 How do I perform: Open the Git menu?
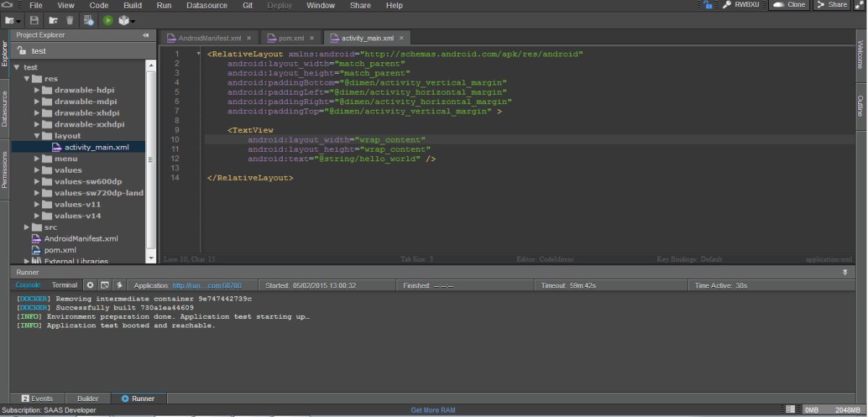click(247, 5)
